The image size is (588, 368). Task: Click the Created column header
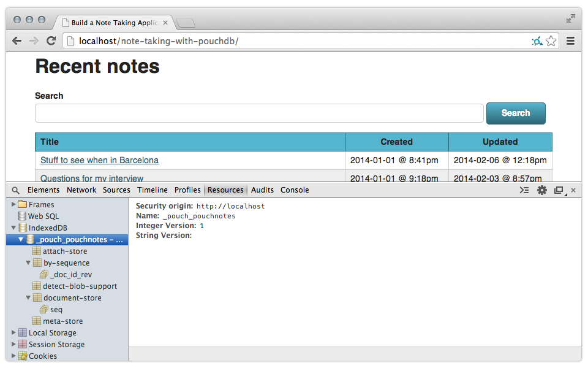[x=397, y=142]
